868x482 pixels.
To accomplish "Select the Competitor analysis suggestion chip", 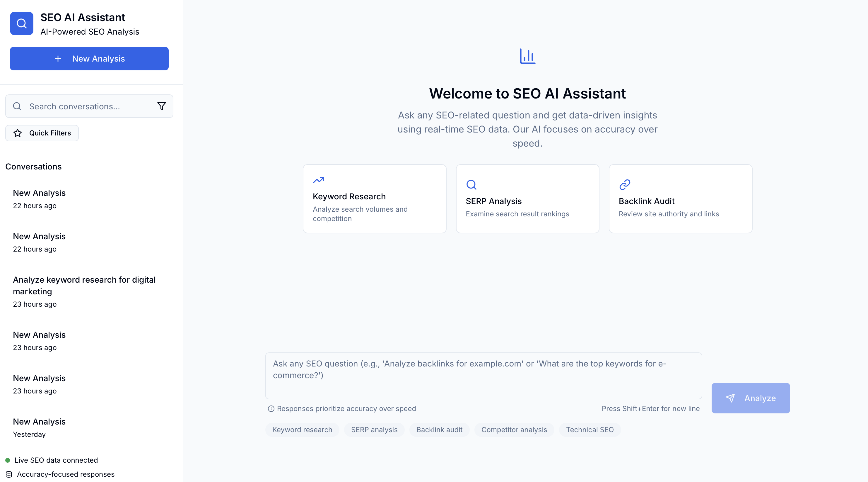I will (514, 430).
